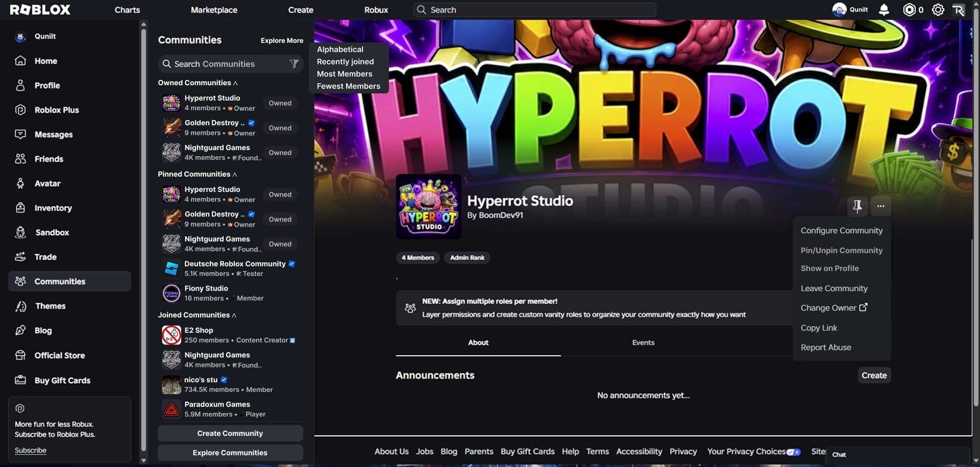Click the Messages icon in sidebar
Image resolution: width=980 pixels, height=467 pixels.
[20, 134]
